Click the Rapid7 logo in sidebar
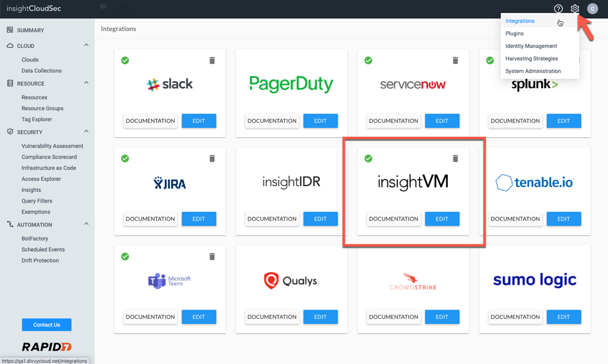Screen dimensions: 608x364 47,347
